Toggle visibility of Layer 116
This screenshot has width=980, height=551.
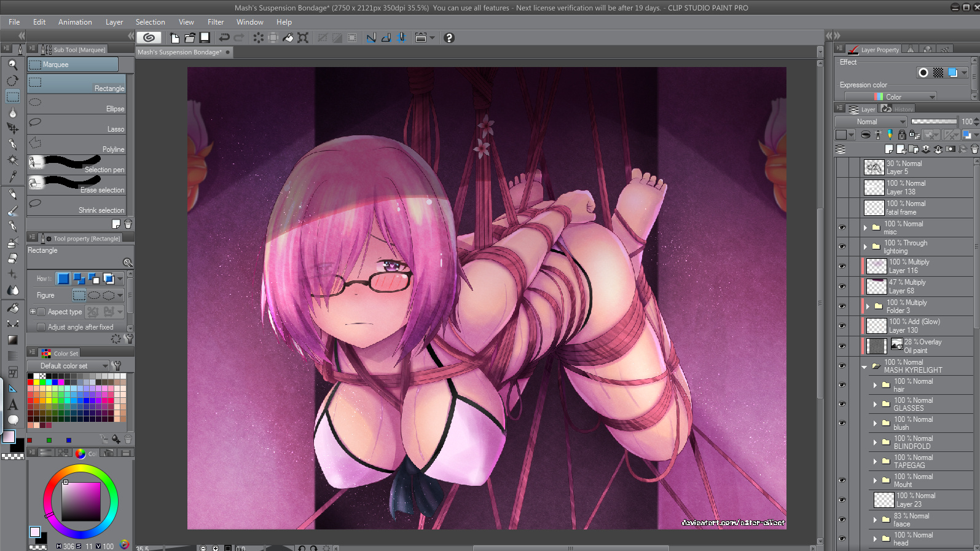point(842,266)
